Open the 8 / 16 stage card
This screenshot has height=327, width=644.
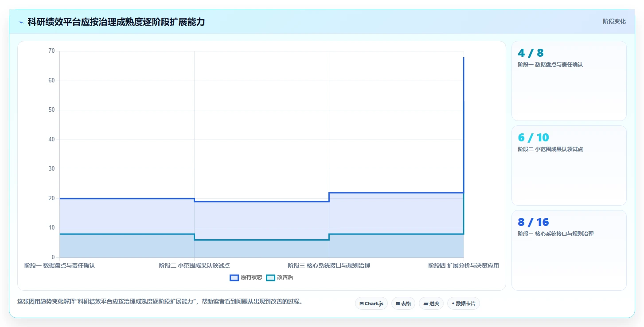(569, 250)
